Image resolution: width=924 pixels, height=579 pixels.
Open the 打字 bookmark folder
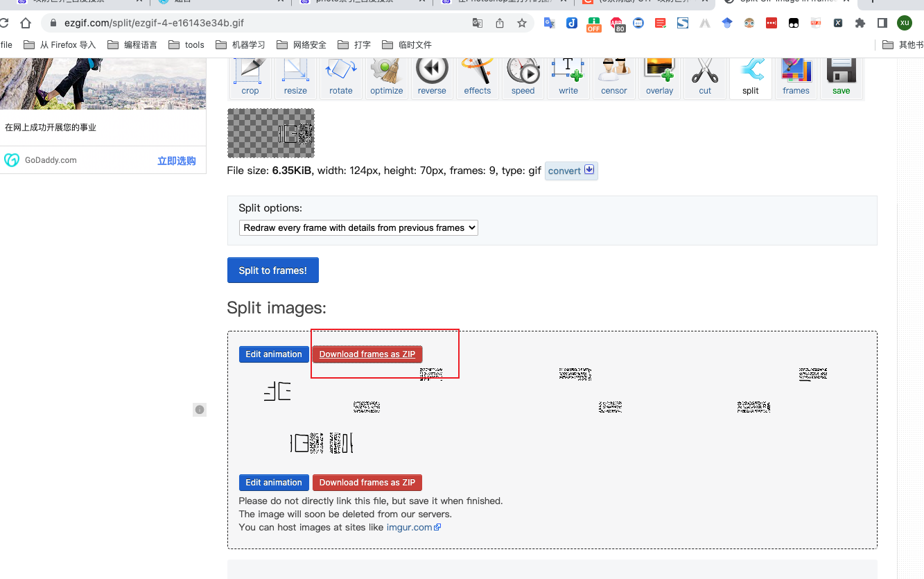pyautogui.click(x=354, y=44)
